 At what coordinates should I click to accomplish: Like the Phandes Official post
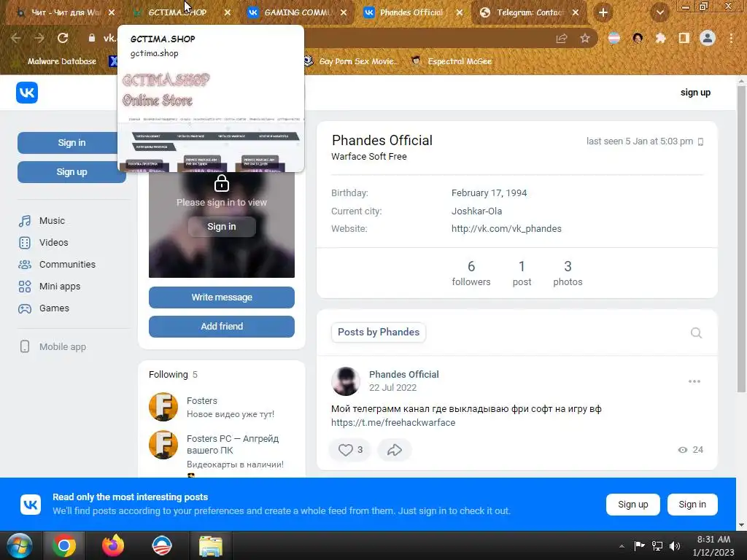[x=349, y=449]
